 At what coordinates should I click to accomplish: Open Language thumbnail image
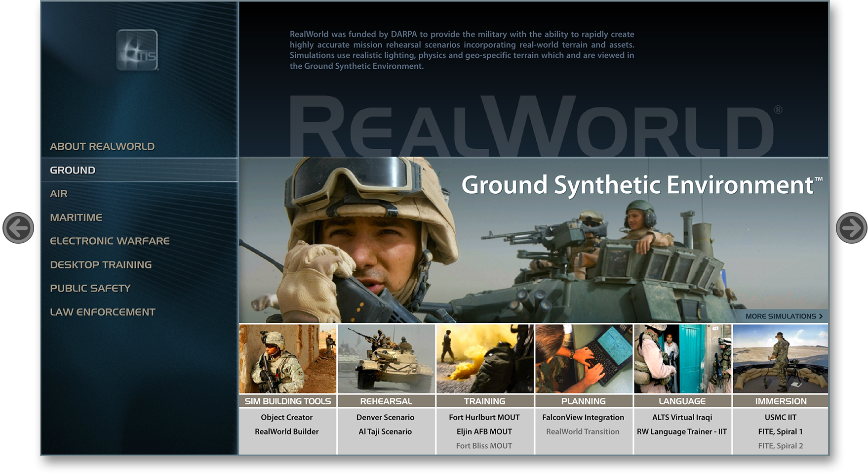point(682,359)
